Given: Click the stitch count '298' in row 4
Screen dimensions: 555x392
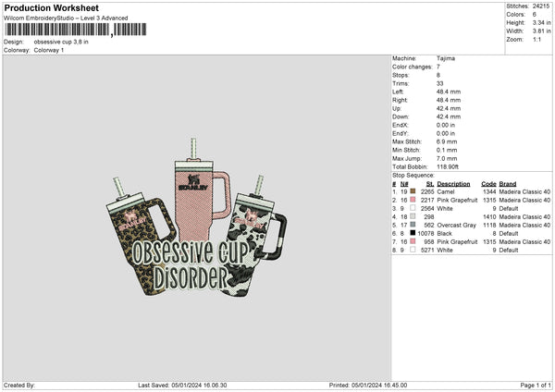Looking at the screenshot, I should tap(428, 217).
